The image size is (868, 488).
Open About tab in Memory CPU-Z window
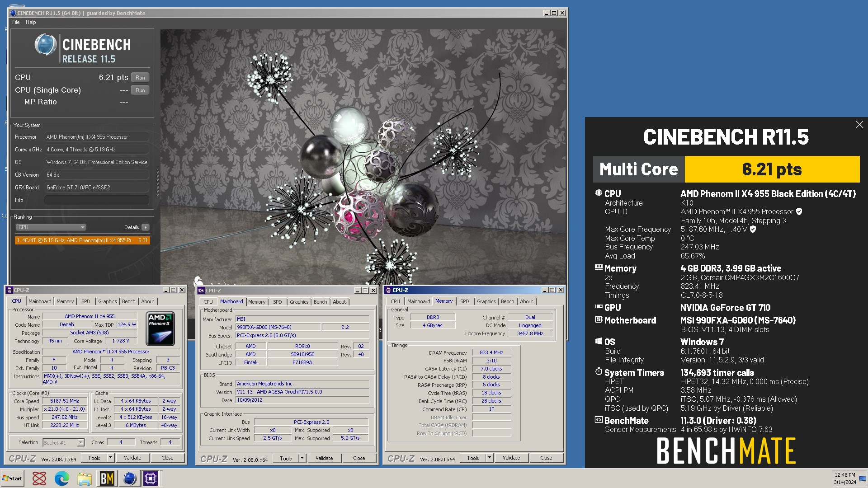click(527, 301)
